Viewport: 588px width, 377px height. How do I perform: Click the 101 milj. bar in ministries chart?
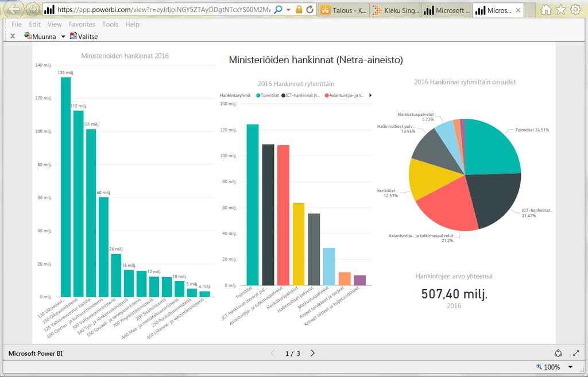(91, 213)
